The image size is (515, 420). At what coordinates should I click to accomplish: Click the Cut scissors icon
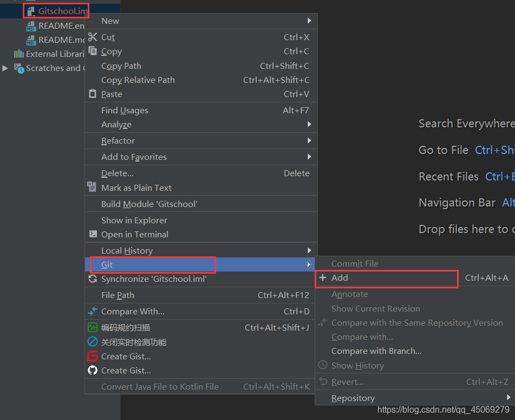point(93,37)
